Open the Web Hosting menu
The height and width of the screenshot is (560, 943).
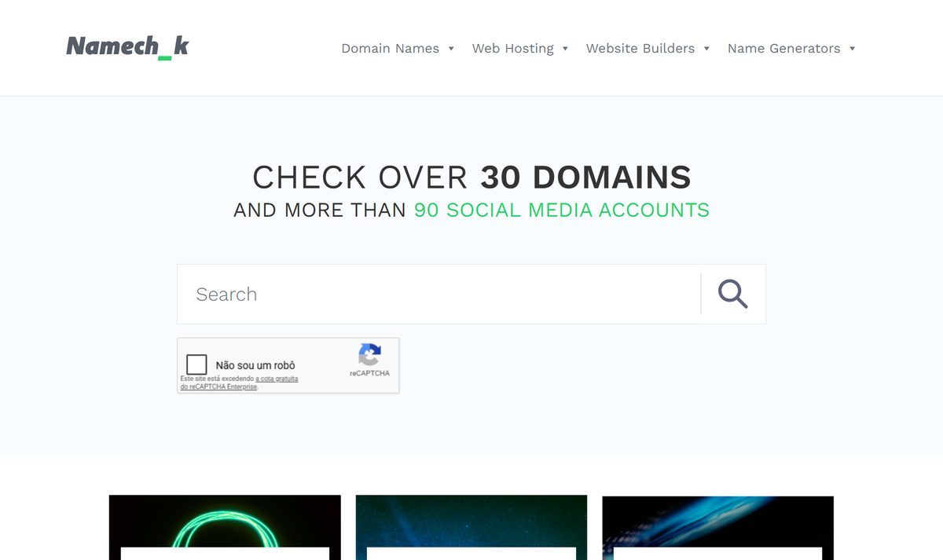coord(520,48)
